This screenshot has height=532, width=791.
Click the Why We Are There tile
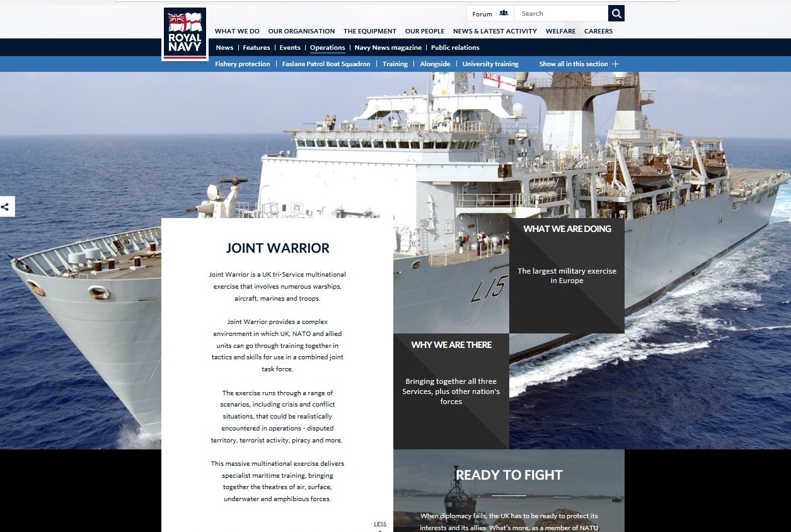tap(451, 391)
